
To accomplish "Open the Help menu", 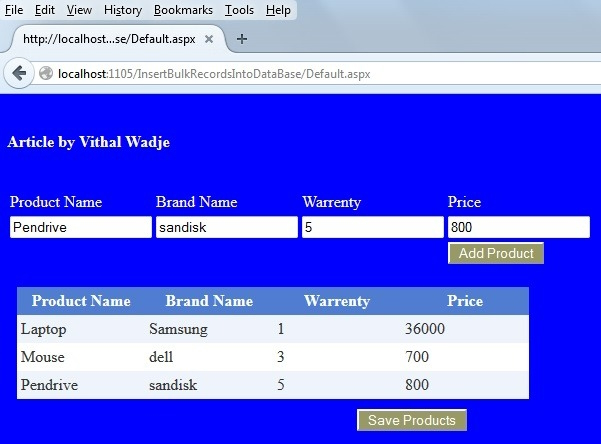I will tap(278, 10).
